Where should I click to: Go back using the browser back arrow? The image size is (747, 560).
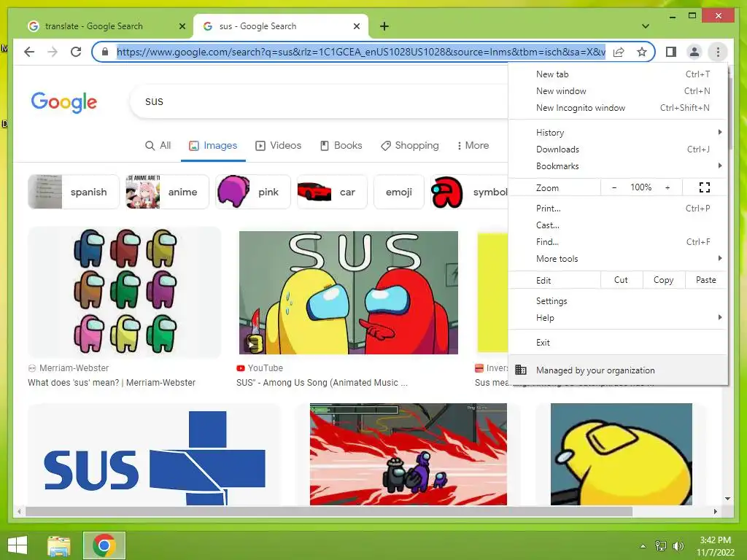pos(29,52)
